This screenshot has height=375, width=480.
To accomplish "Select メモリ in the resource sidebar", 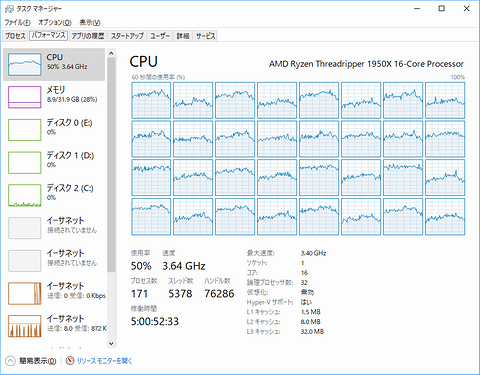I will tap(54, 97).
